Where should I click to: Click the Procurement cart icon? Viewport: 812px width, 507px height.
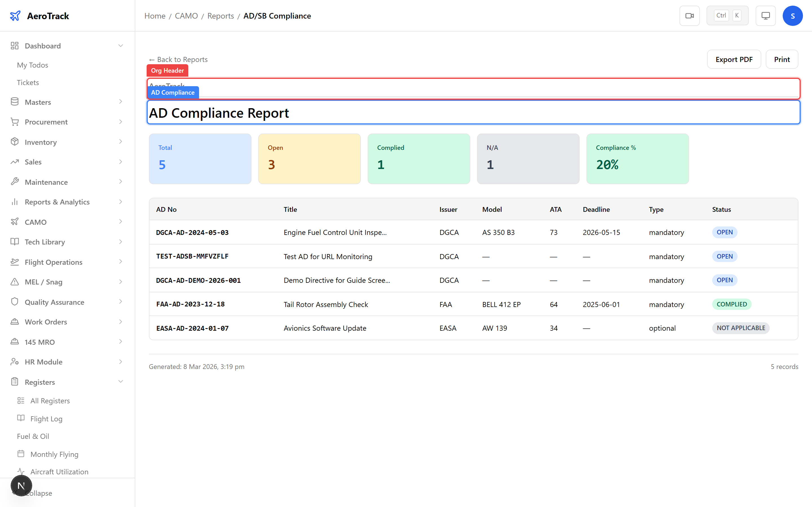[15, 122]
